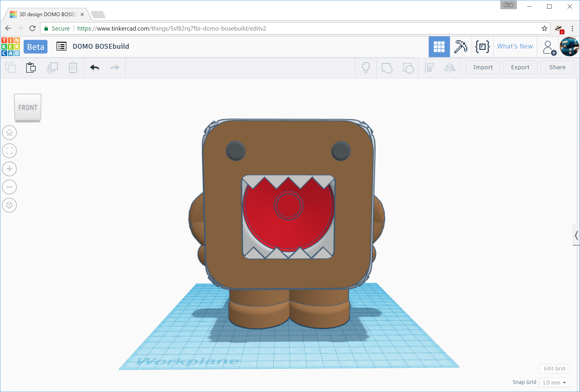Expand the shapes panel with right chevron
Viewport: 580px width, 392px height.
[x=576, y=235]
